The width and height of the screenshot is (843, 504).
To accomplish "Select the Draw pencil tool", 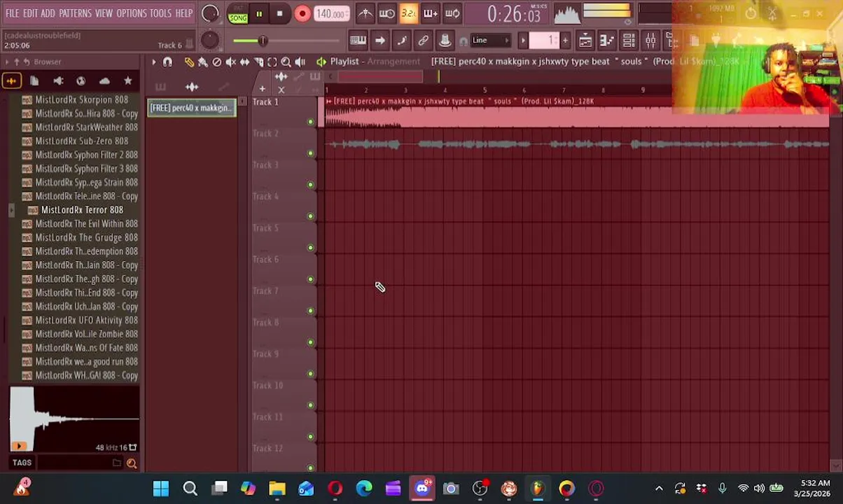I will coord(189,62).
